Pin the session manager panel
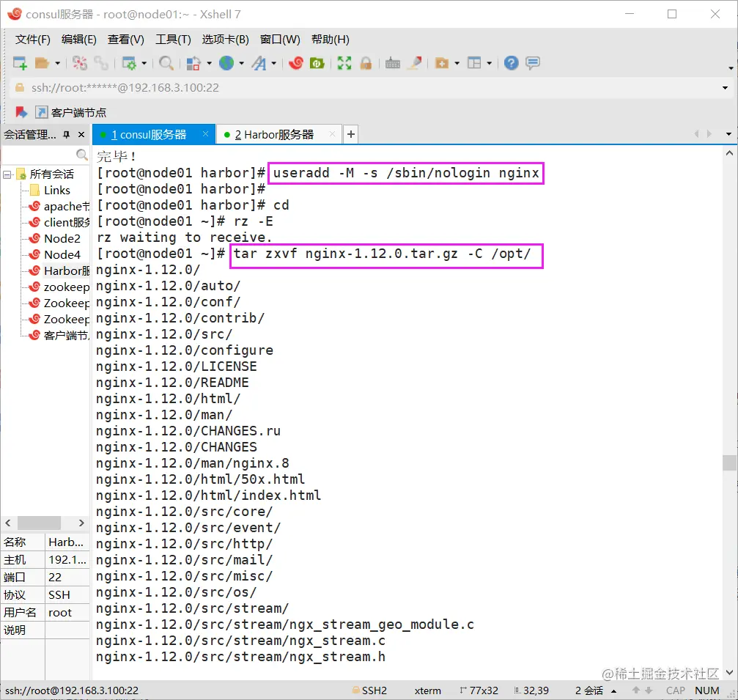 67,135
